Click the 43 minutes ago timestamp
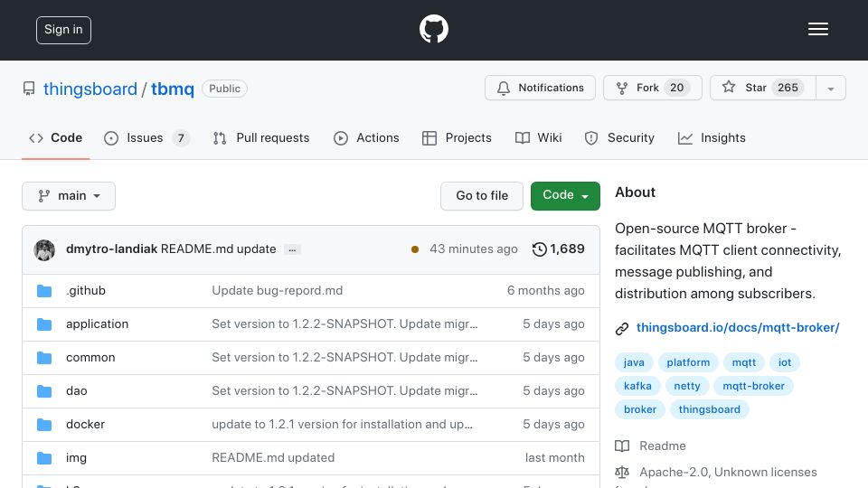This screenshot has width=868, height=488. tap(473, 249)
